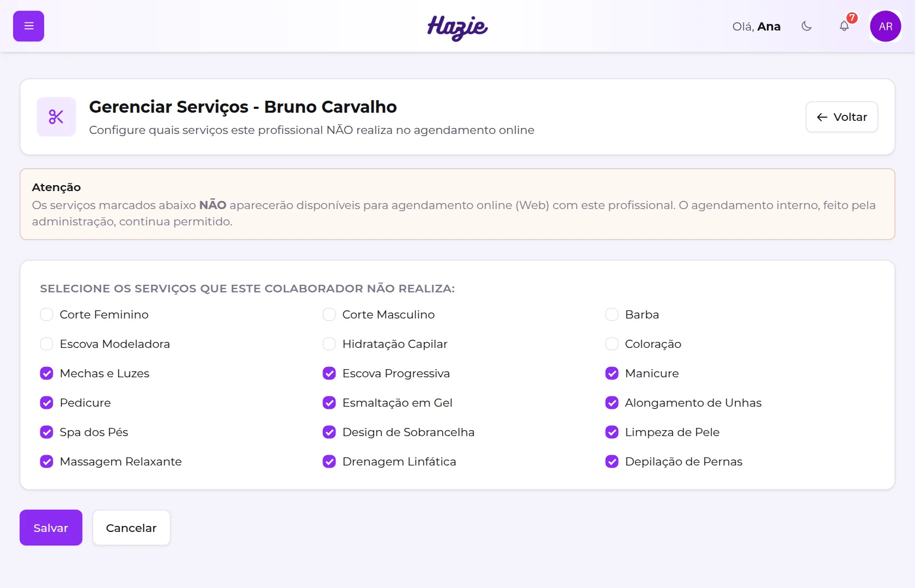The height and width of the screenshot is (588, 915).
Task: Uncheck Limpeza de Pele
Action: click(x=612, y=432)
